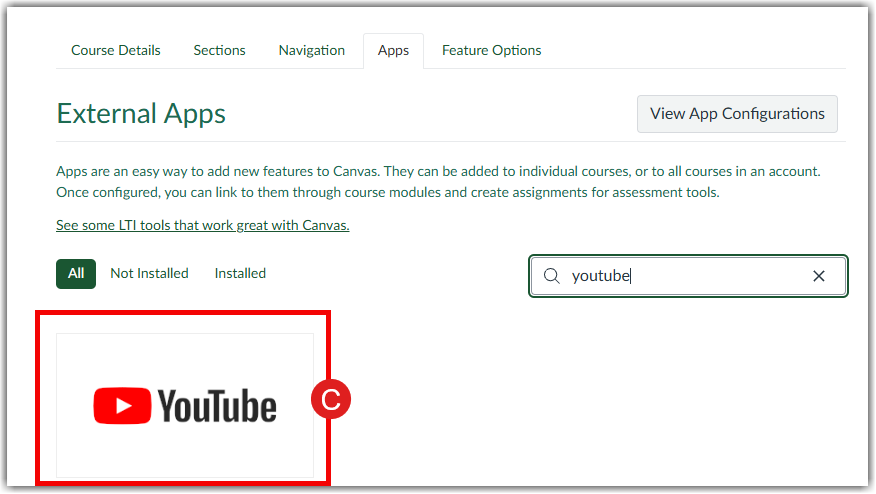Click inside the youtube search input field
The image size is (876, 494).
click(690, 276)
